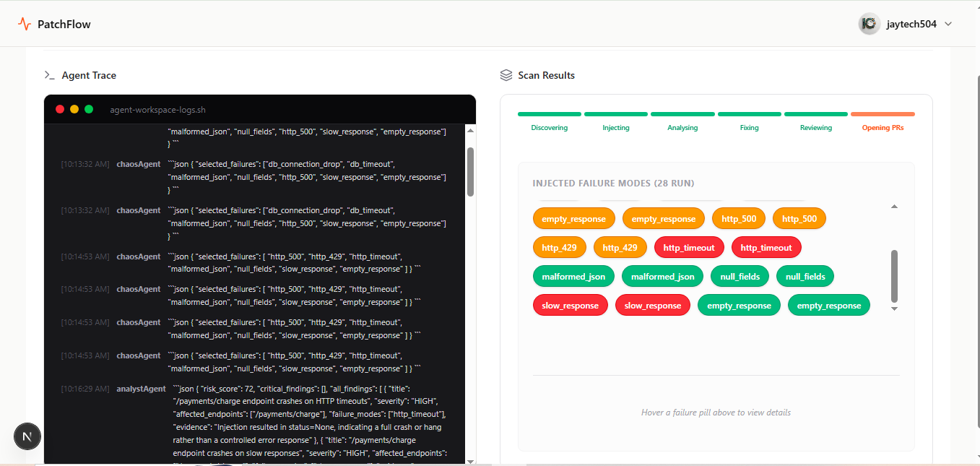Select the Opening PRs progress step
Viewport: 980px width, 466px height.
point(883,121)
